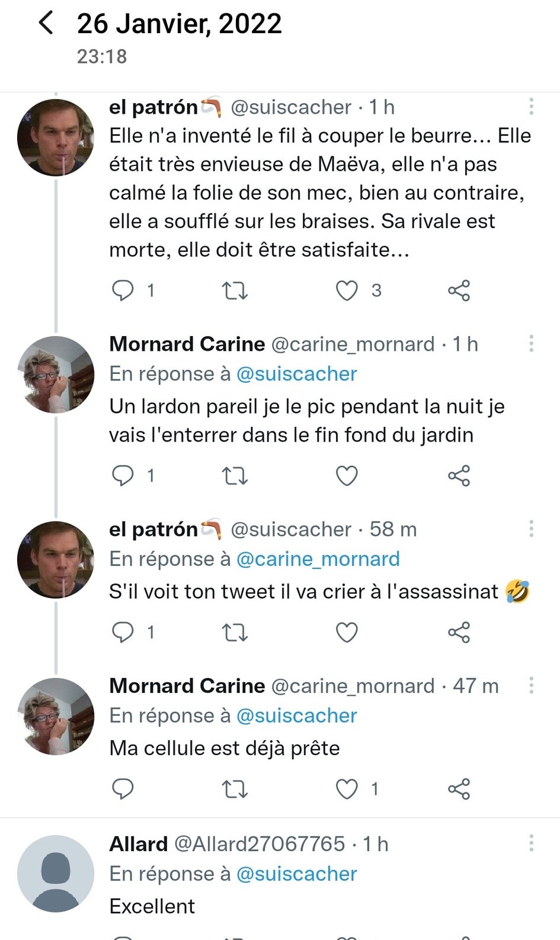Like the tweet with 3 likes
Screen dimensions: 560x940
point(347,290)
